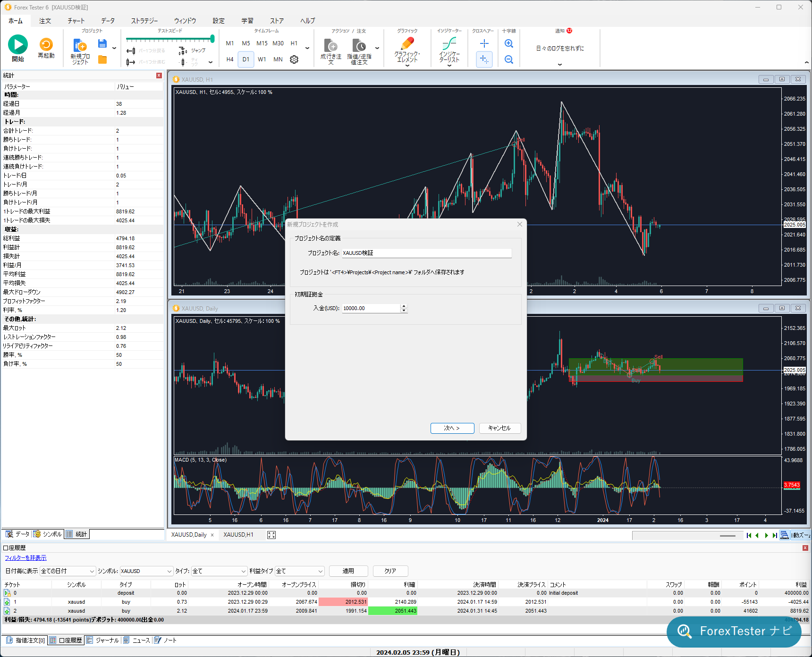
Task: Click the 新規プロジェクト new project icon
Action: 80,45
